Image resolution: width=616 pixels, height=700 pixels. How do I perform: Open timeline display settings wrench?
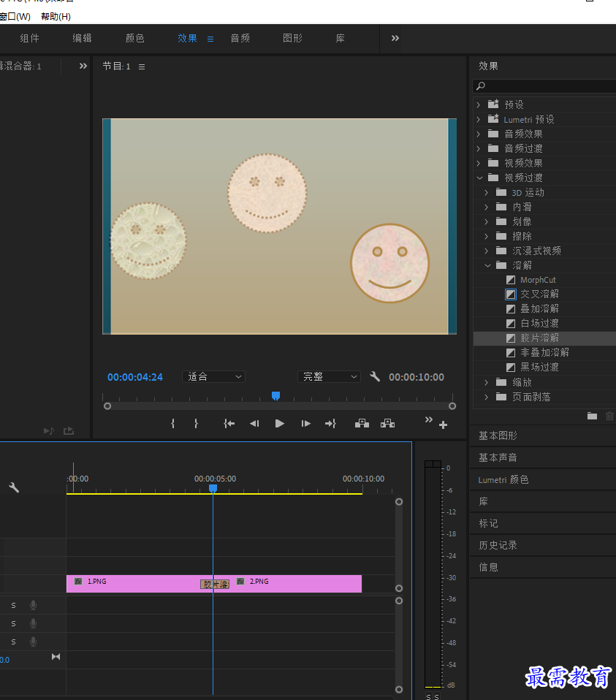point(14,487)
